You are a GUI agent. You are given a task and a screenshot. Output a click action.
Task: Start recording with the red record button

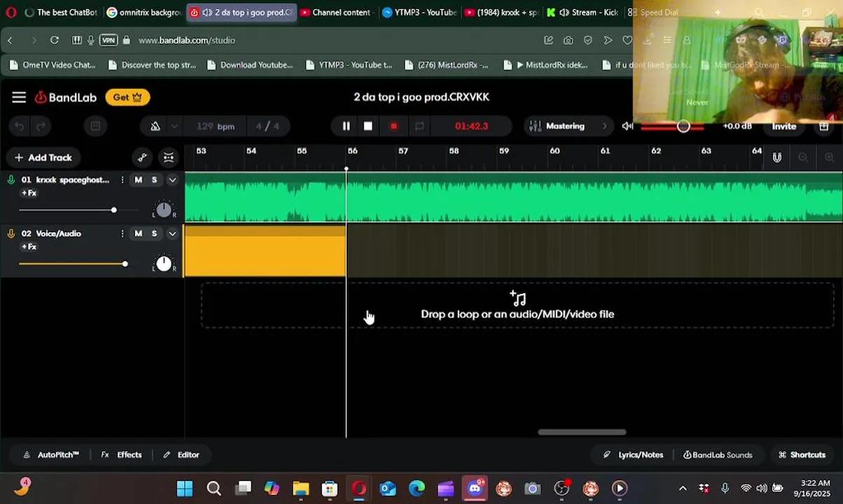[393, 126]
